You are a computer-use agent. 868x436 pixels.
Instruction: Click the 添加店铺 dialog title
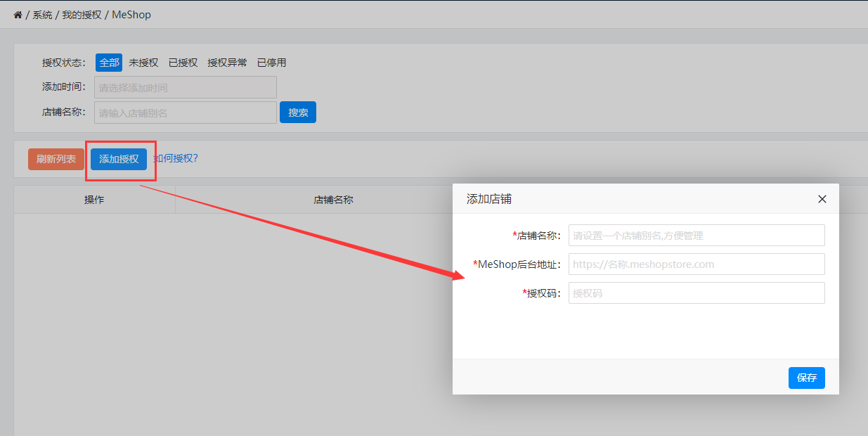point(489,199)
